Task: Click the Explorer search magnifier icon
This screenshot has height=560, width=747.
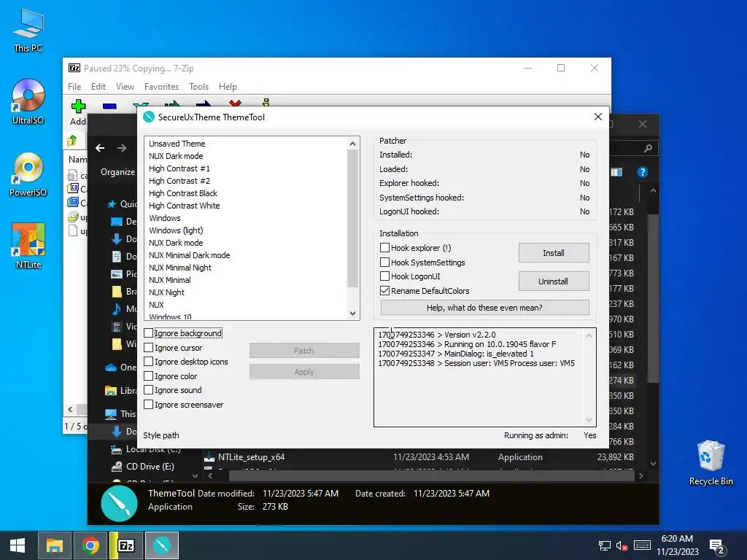Action: [648, 149]
